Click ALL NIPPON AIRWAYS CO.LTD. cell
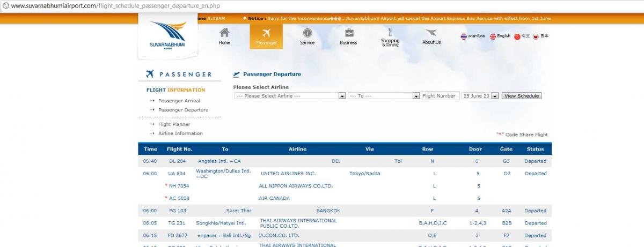644x247 pixels. [x=296, y=186]
